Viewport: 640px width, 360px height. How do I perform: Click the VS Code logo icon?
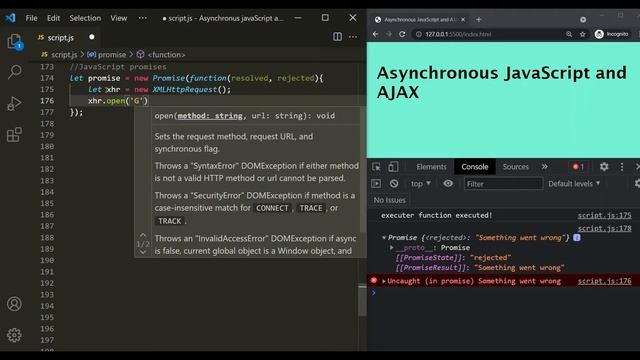pos(11,18)
